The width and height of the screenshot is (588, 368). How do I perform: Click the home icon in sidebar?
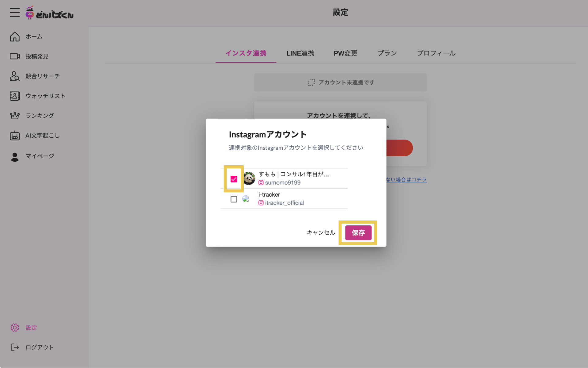click(x=15, y=36)
